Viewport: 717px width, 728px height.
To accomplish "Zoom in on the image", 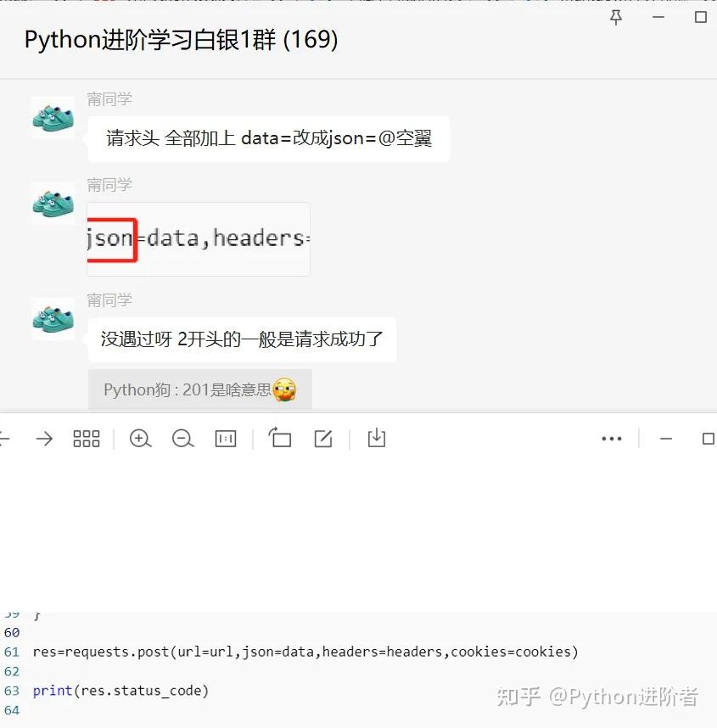I will tap(140, 439).
